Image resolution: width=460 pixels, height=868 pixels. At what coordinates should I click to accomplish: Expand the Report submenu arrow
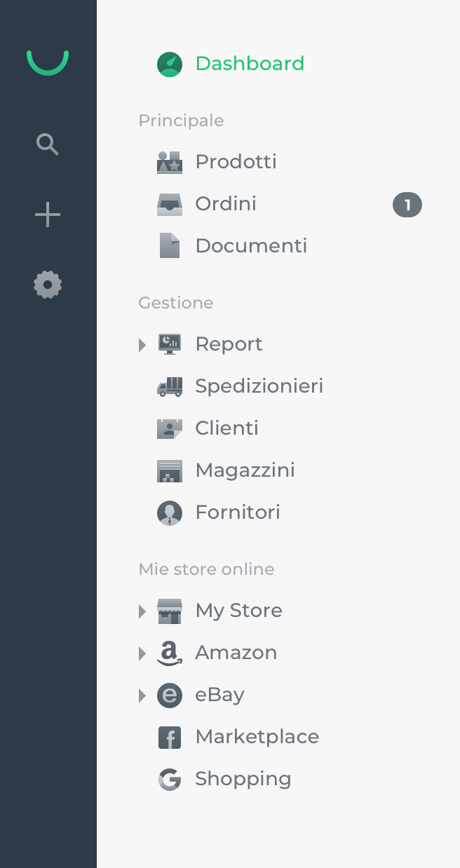(x=142, y=344)
